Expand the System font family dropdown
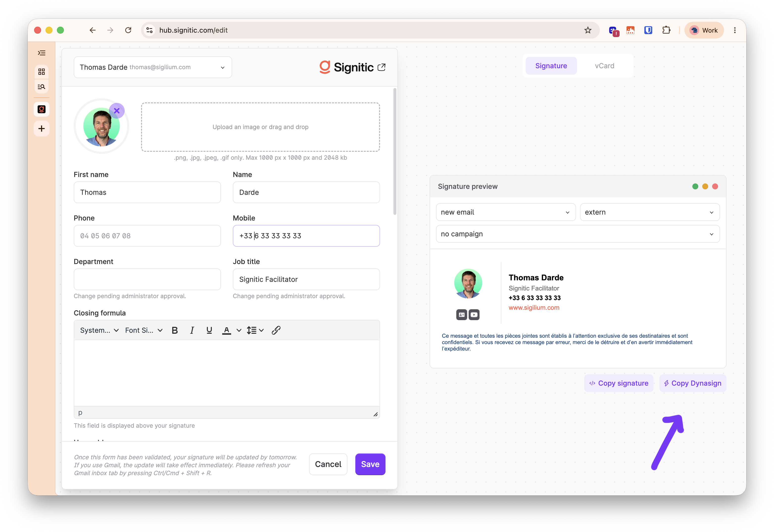774x532 pixels. (x=99, y=330)
